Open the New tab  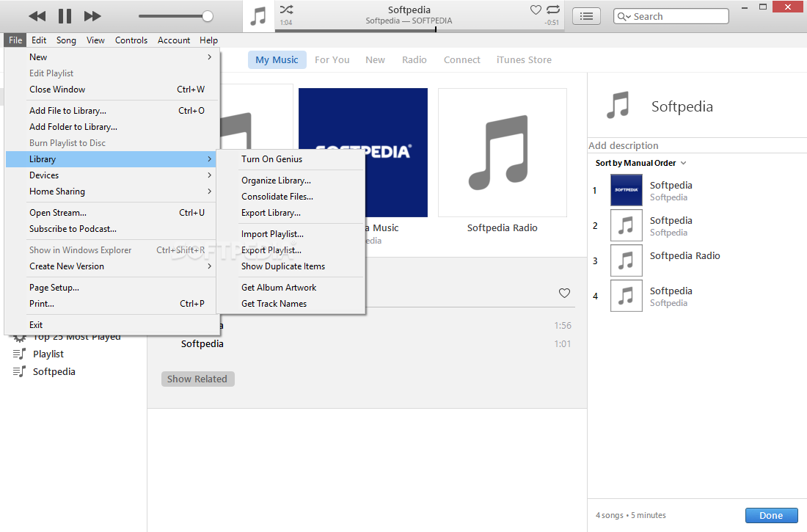point(375,59)
